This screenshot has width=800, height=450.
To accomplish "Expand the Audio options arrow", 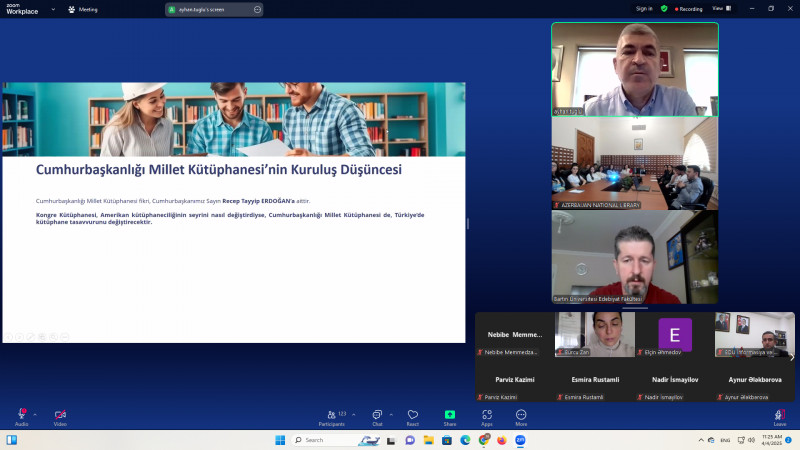I will [35, 413].
